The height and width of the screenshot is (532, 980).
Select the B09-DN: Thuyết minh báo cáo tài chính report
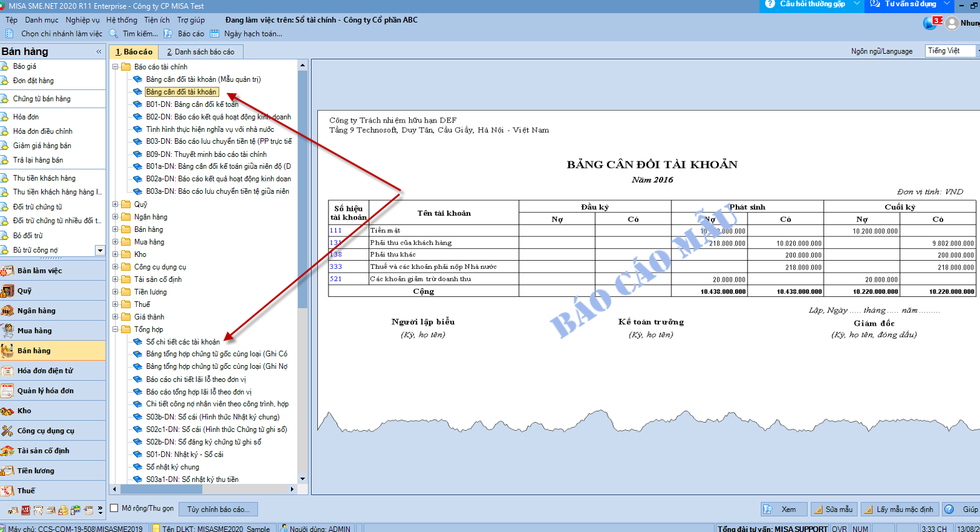tap(206, 154)
